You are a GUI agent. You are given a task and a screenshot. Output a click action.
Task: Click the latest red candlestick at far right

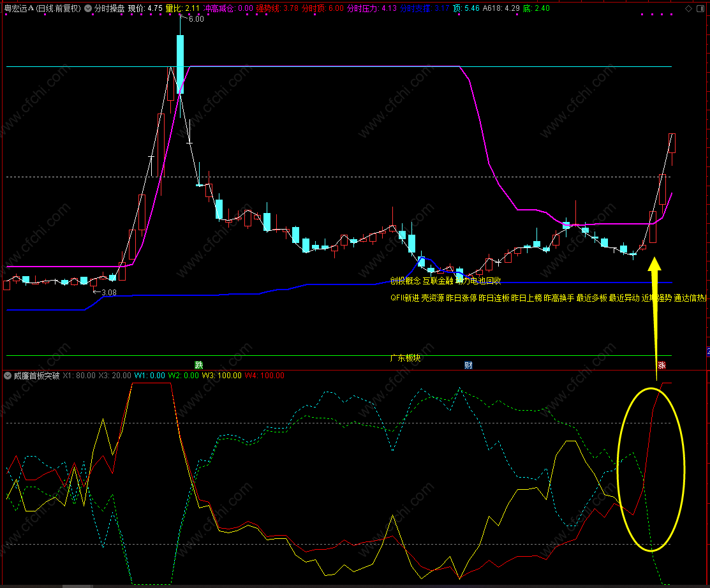(672, 143)
